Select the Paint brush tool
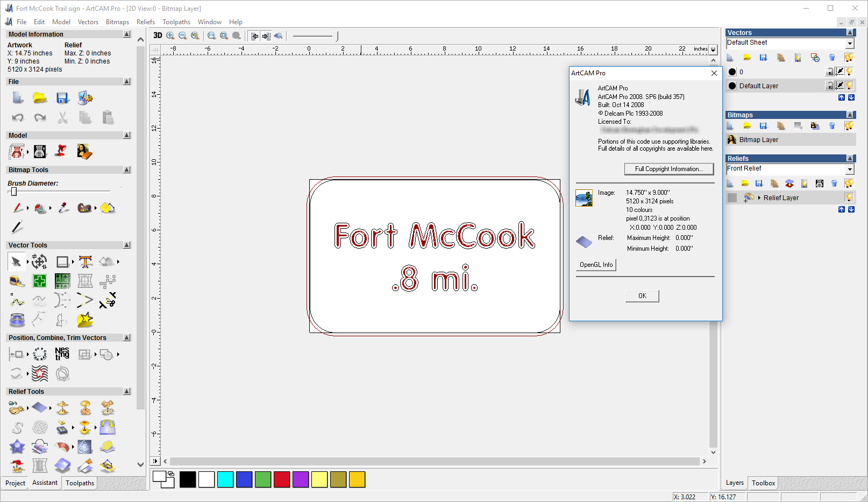 (x=18, y=208)
